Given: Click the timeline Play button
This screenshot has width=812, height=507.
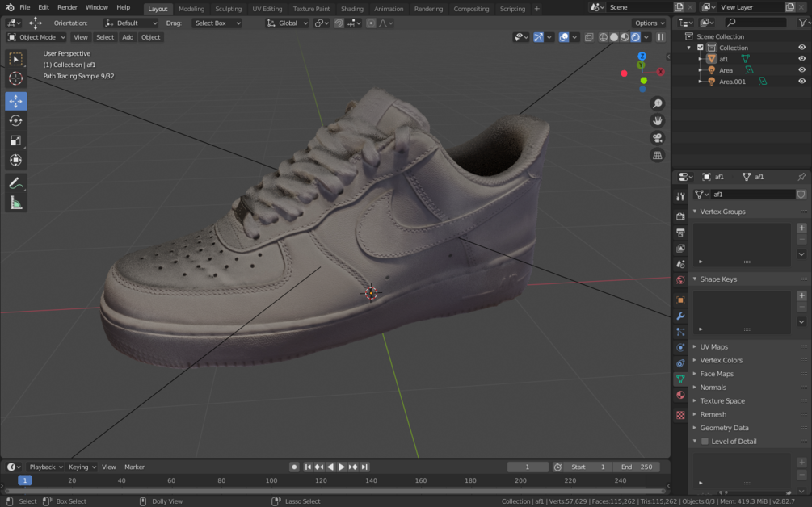Looking at the screenshot, I should (x=341, y=467).
